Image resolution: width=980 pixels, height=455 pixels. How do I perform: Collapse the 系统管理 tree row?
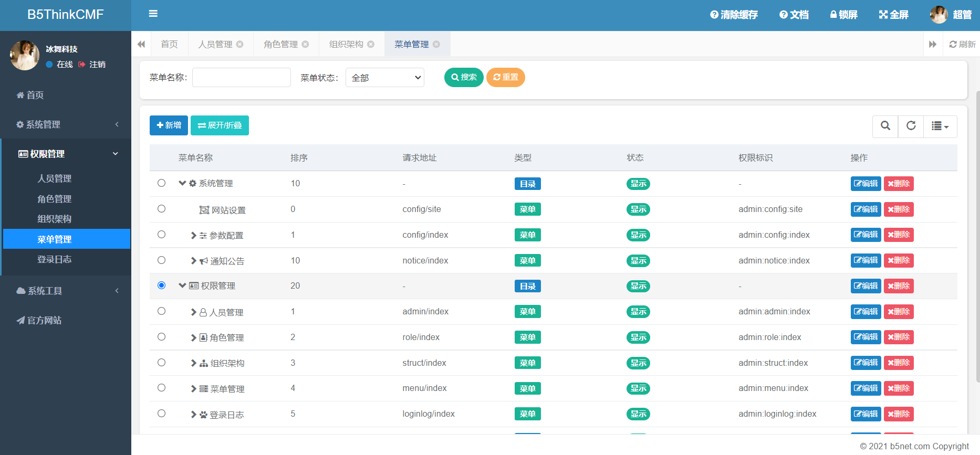[182, 183]
